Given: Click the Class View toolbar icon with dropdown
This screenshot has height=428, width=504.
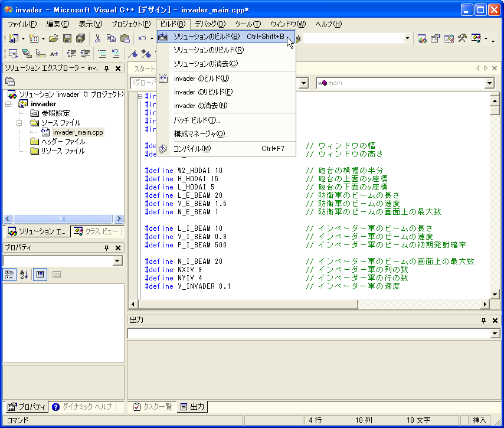Looking at the screenshot, I should coord(476,38).
